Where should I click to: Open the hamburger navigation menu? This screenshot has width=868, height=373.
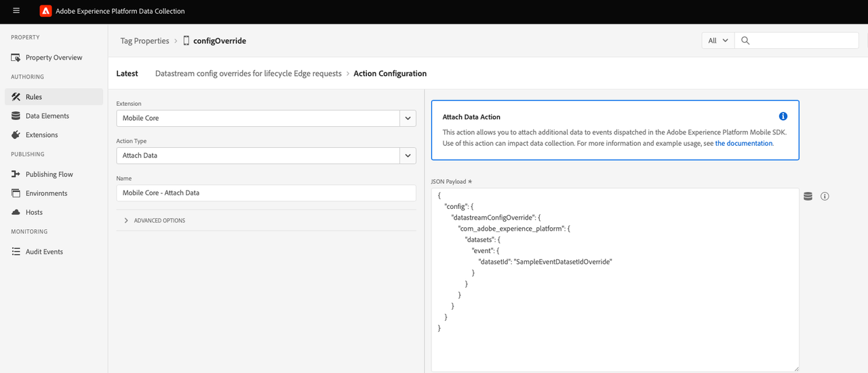(x=16, y=11)
